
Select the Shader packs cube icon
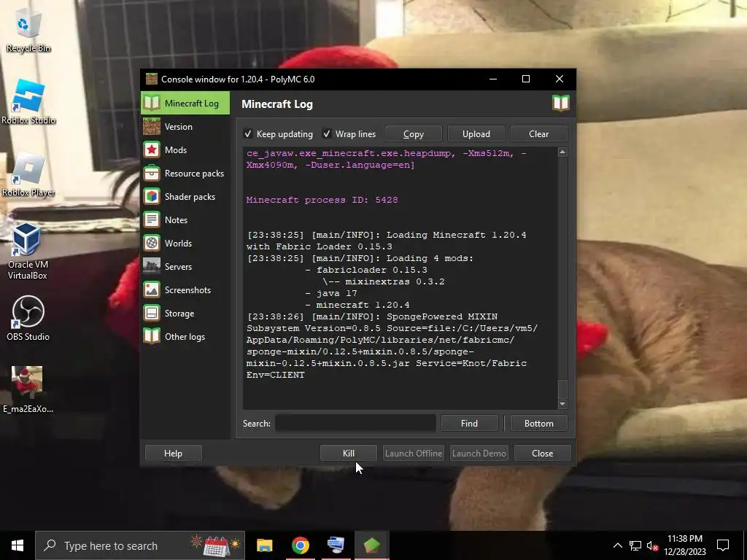[x=152, y=196]
